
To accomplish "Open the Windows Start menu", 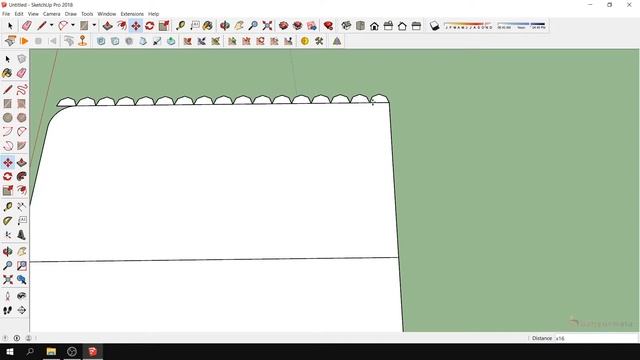I will [x=10, y=351].
